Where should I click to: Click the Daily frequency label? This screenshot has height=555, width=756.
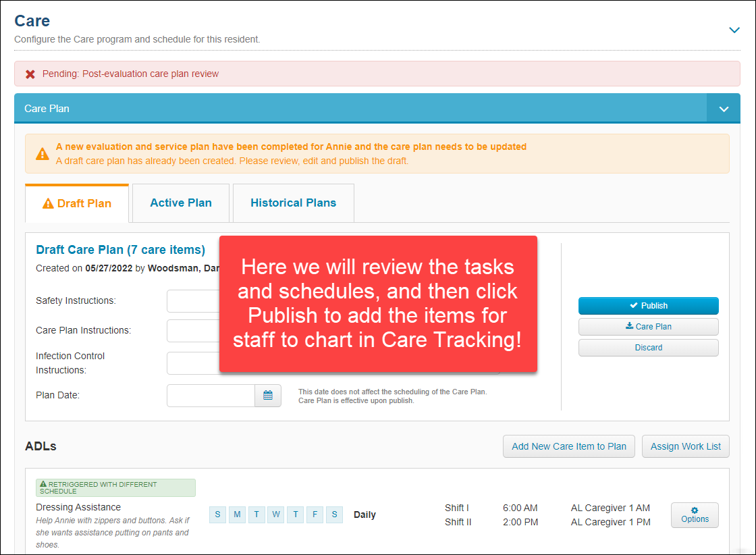pyautogui.click(x=364, y=514)
